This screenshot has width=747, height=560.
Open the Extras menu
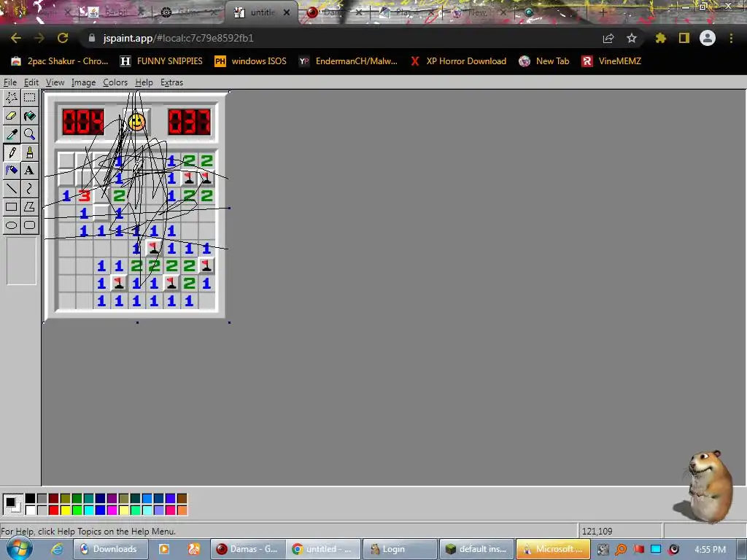click(171, 82)
